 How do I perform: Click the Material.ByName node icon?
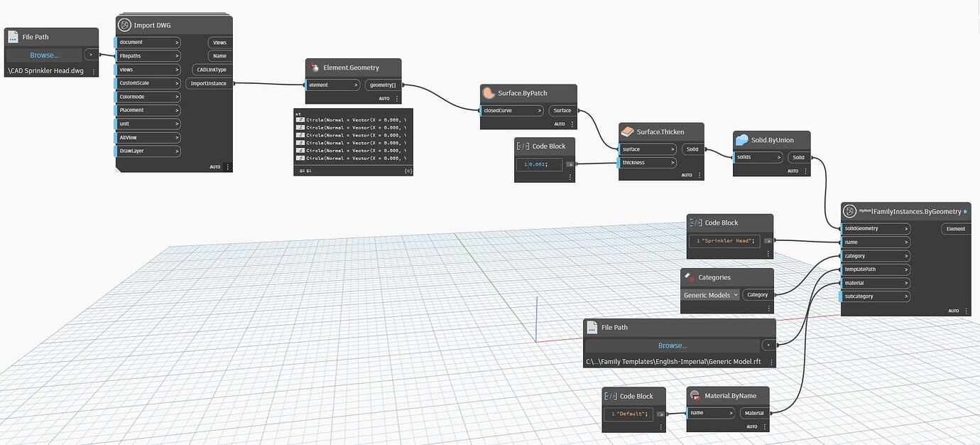tap(695, 395)
